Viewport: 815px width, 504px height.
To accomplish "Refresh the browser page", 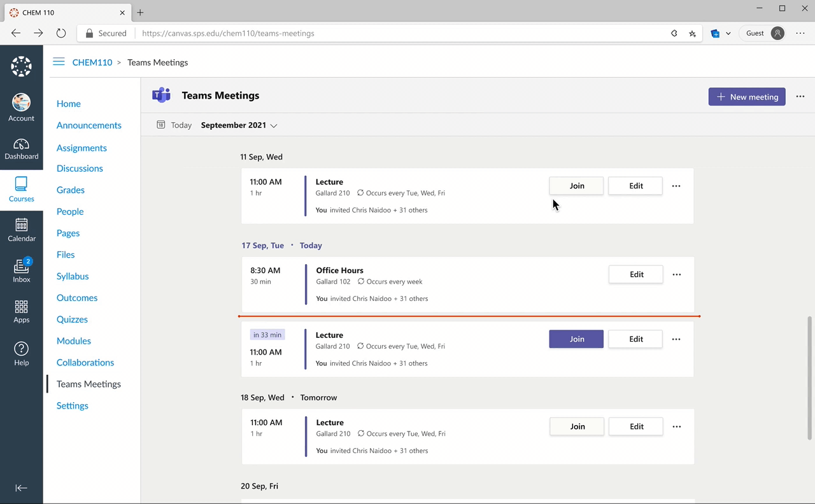I will [x=61, y=33].
